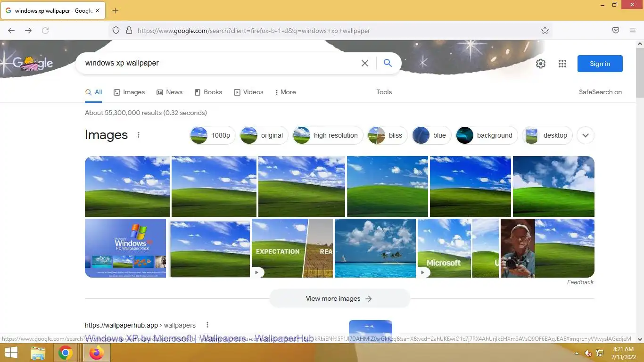
Task: Click the Google doodle logo
Action: click(33, 63)
